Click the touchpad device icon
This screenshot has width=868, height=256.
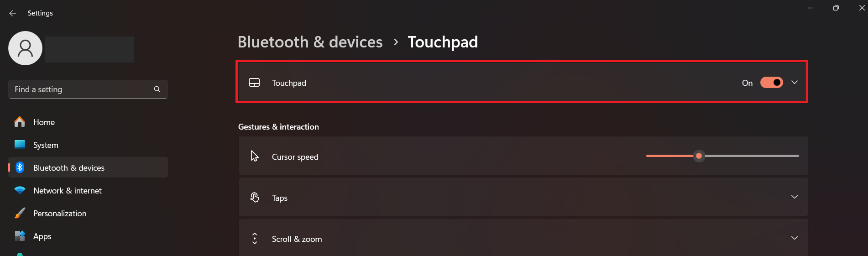pyautogui.click(x=254, y=83)
